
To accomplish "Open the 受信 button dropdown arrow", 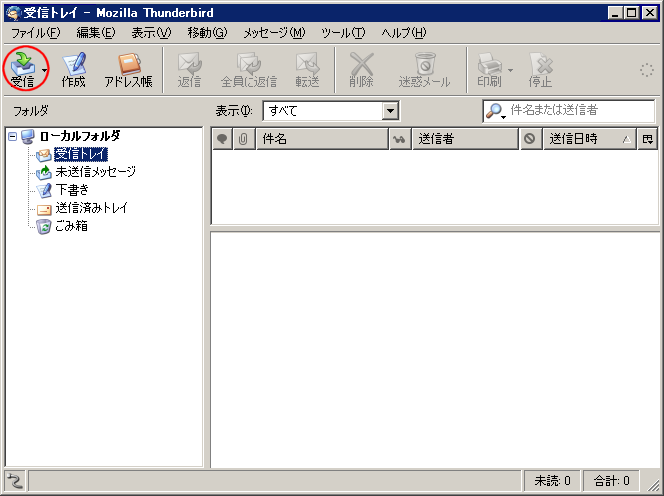I will [44, 70].
